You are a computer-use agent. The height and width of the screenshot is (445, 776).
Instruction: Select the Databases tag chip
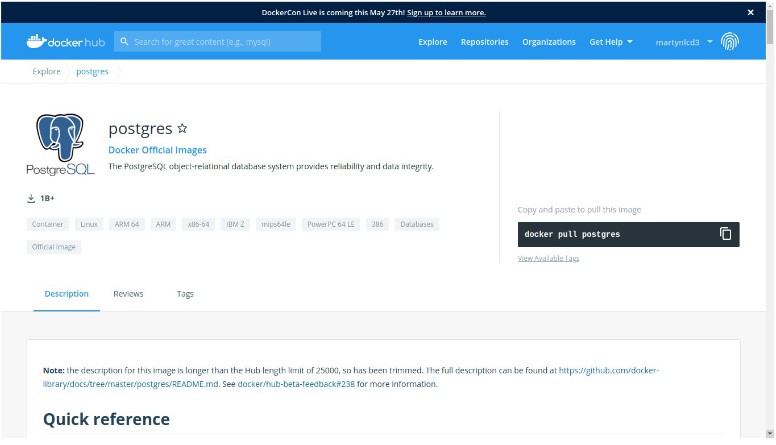click(x=417, y=224)
